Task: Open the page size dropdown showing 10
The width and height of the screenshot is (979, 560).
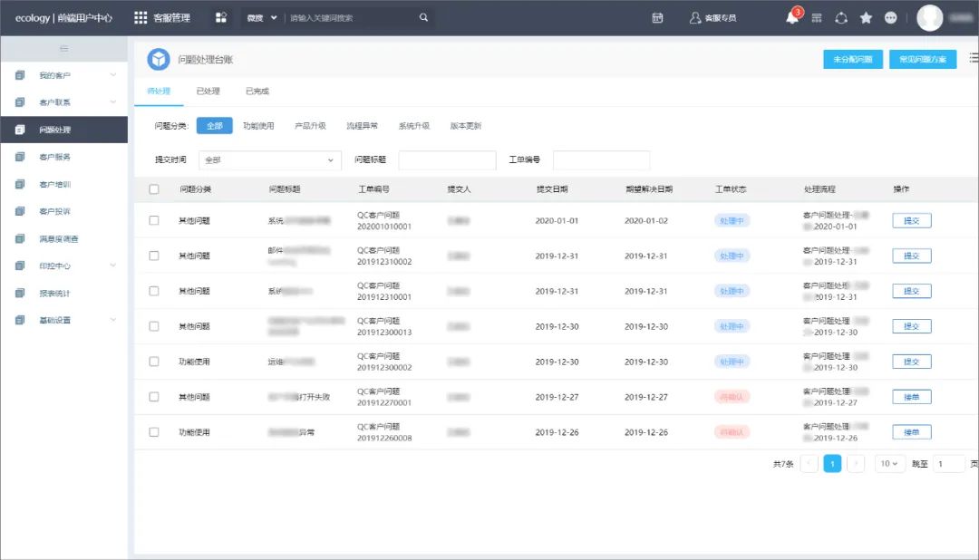Action: click(889, 464)
